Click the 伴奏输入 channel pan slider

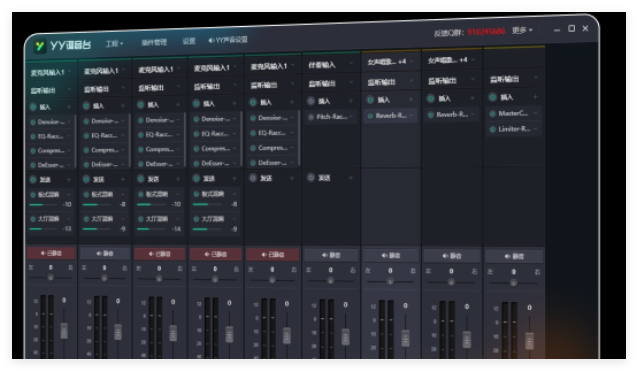pyautogui.click(x=331, y=281)
